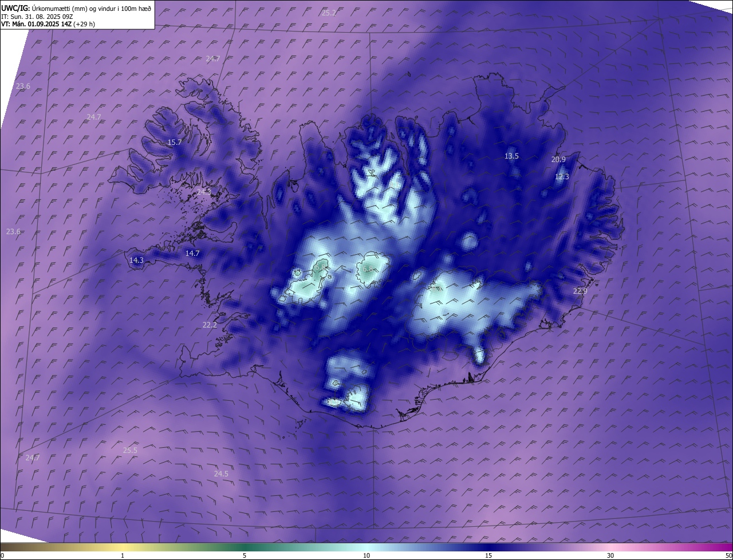Click the 25.2 value label on map
This screenshot has height=560, width=733.
[x=329, y=13]
